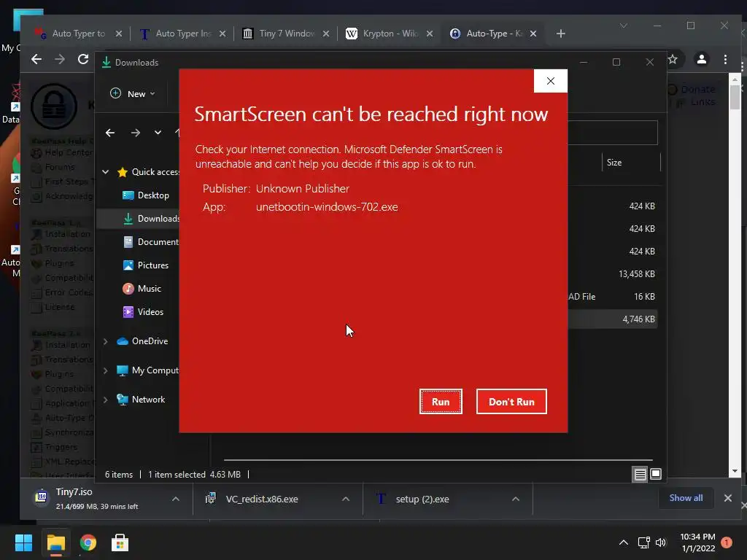Show hidden system tray icons
The height and width of the screenshot is (560, 747).
pyautogui.click(x=623, y=542)
